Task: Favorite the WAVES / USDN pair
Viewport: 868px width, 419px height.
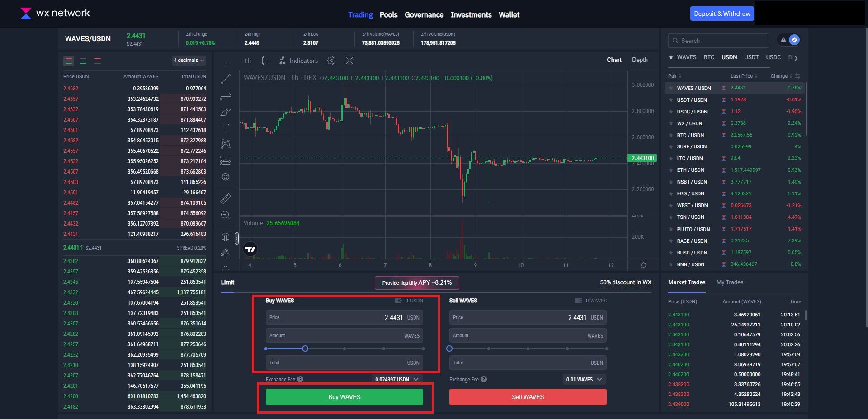Action: 671,88
